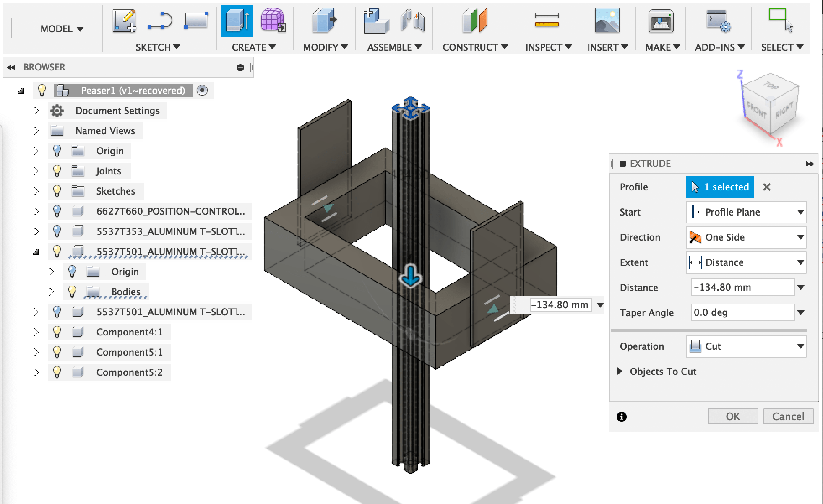This screenshot has height=504, width=823.
Task: Open the CONSTRUCT menu
Action: [x=475, y=47]
